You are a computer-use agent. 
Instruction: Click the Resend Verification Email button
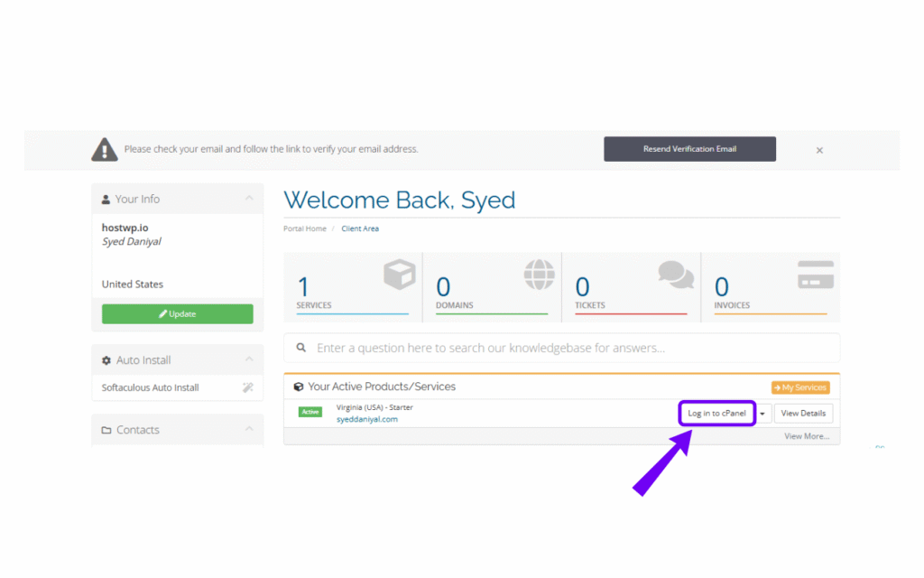click(689, 148)
